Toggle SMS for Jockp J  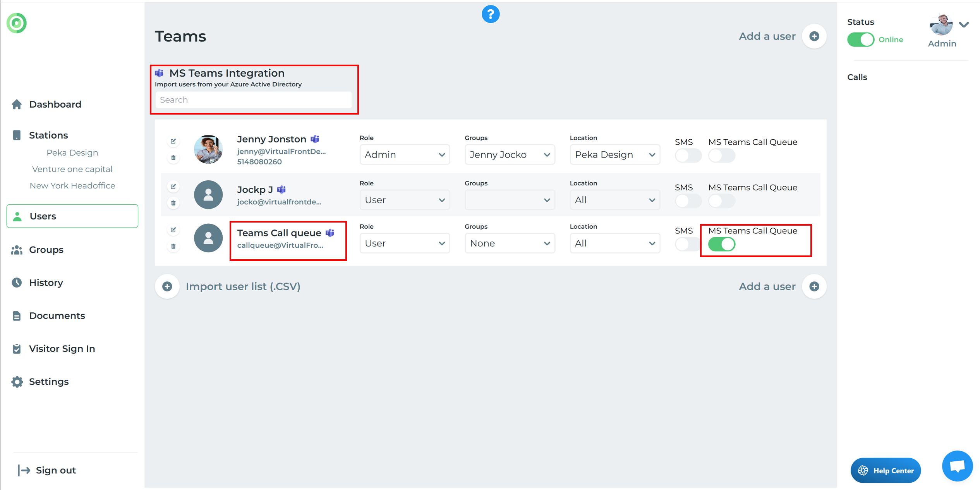688,201
